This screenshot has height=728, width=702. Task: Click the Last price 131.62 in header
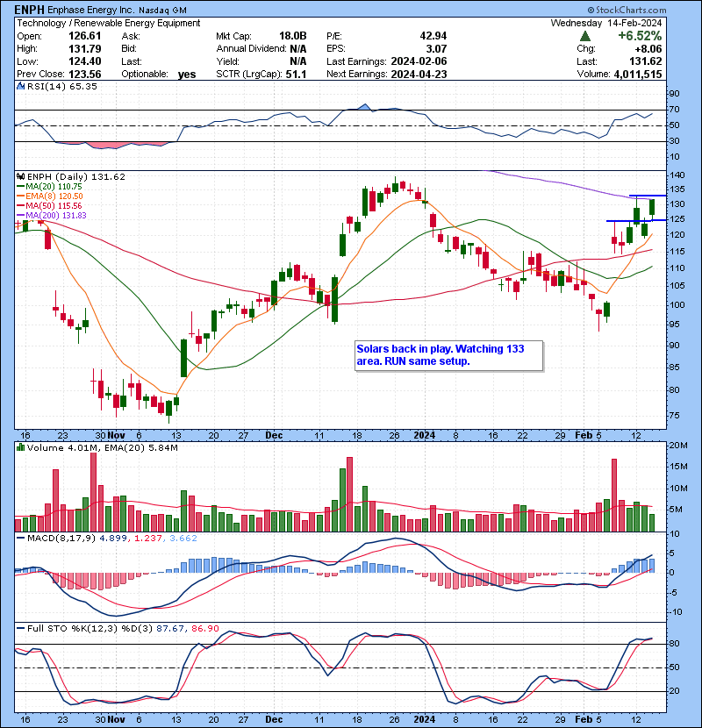646,61
